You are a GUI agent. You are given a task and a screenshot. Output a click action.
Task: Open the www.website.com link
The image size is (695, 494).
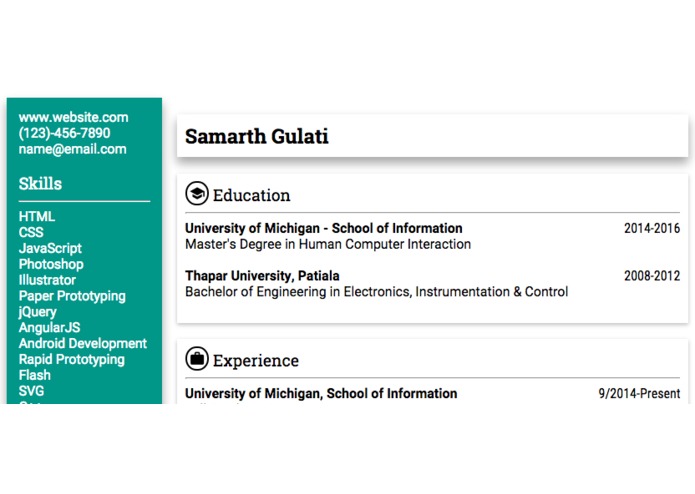pos(74,117)
